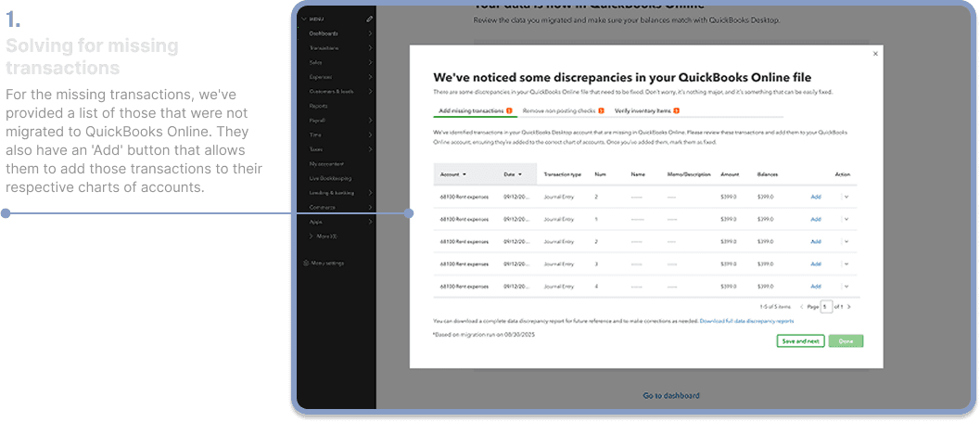Click Add on the third table row

(x=816, y=241)
